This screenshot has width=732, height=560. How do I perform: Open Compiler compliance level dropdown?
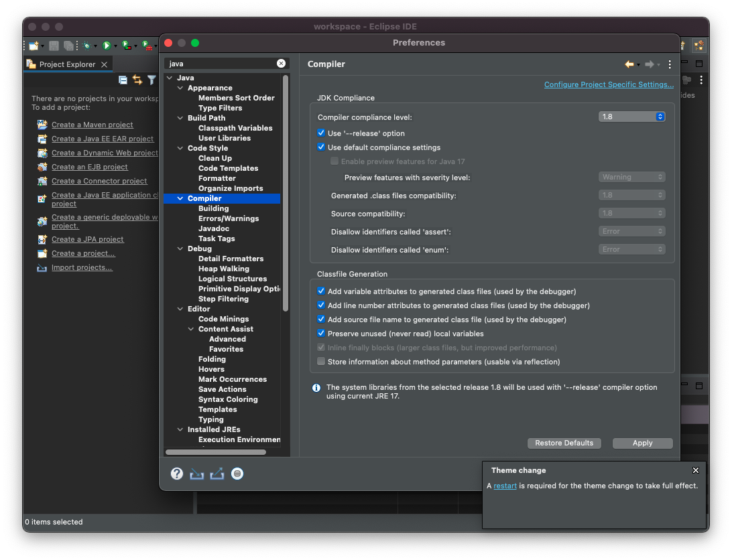point(631,117)
